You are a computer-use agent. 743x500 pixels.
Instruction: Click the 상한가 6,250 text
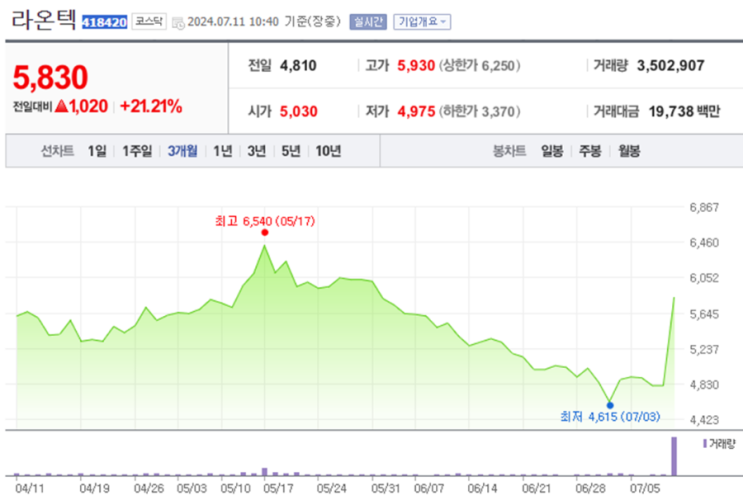(480, 65)
